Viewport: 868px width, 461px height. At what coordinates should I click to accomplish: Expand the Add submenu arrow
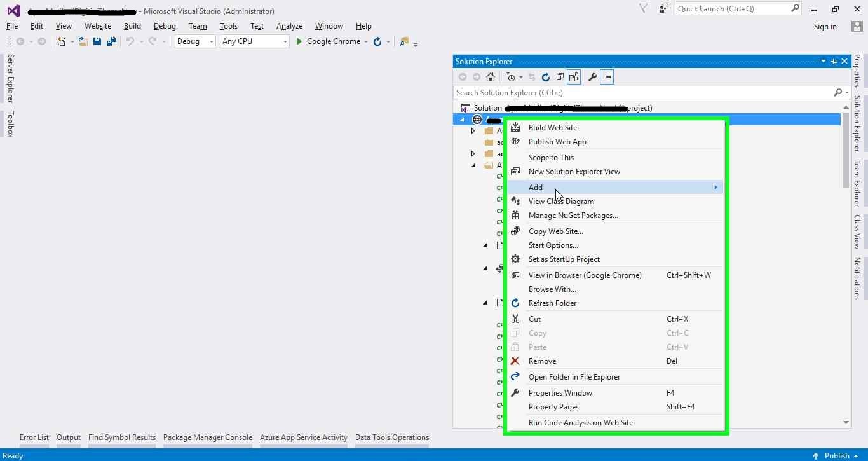715,188
